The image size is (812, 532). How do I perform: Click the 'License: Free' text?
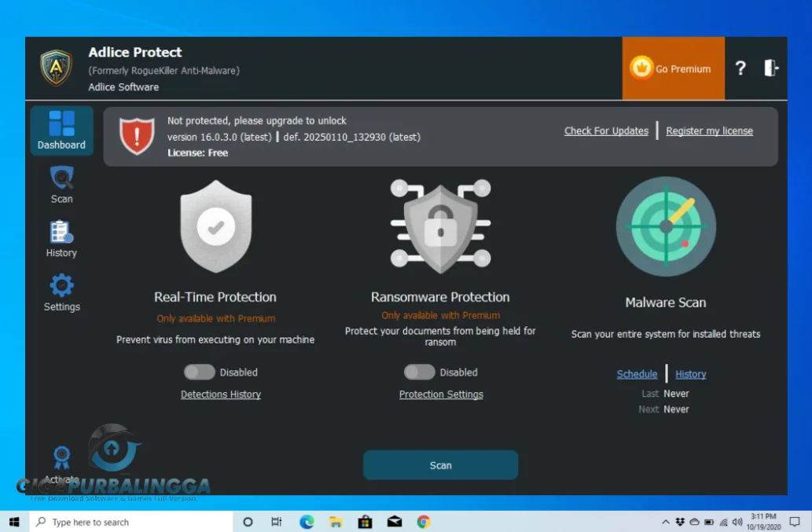click(197, 152)
